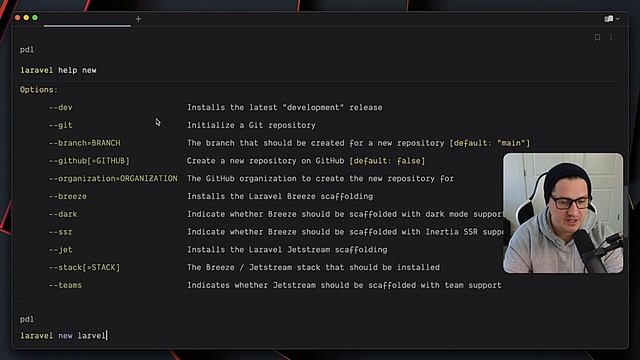Click the webcam video overlay
The image size is (640, 360).
[x=563, y=213]
